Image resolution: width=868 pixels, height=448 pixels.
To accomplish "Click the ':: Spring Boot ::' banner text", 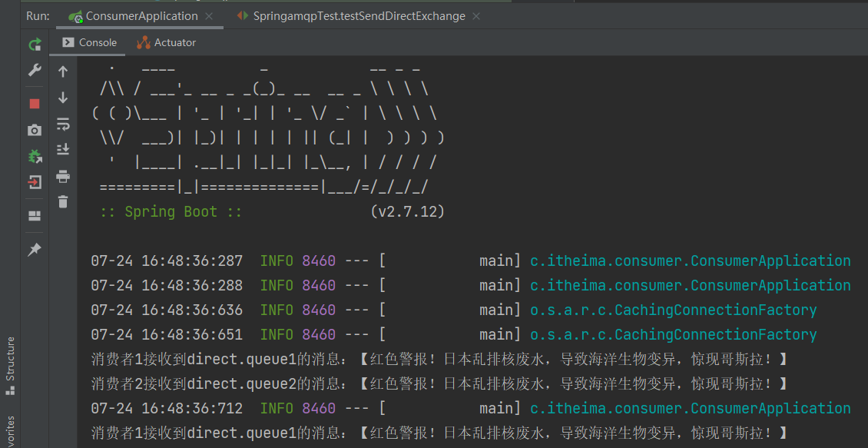I will pos(171,211).
